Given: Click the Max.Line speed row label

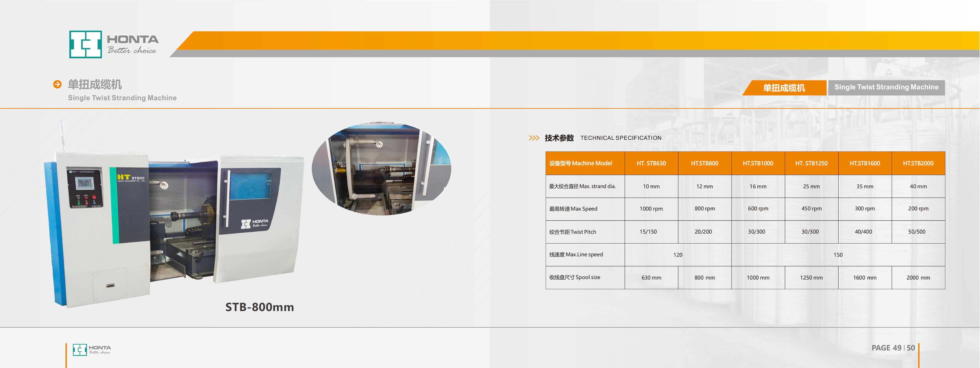Looking at the screenshot, I should click(x=576, y=254).
